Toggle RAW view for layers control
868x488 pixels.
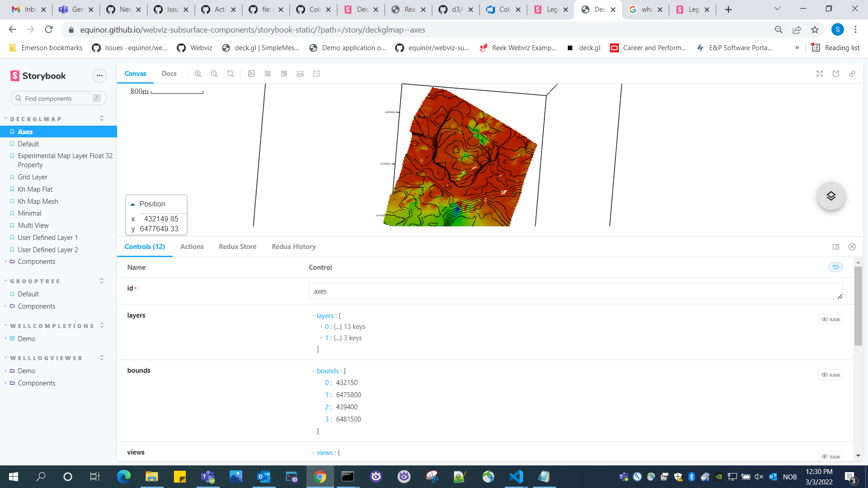coord(830,319)
